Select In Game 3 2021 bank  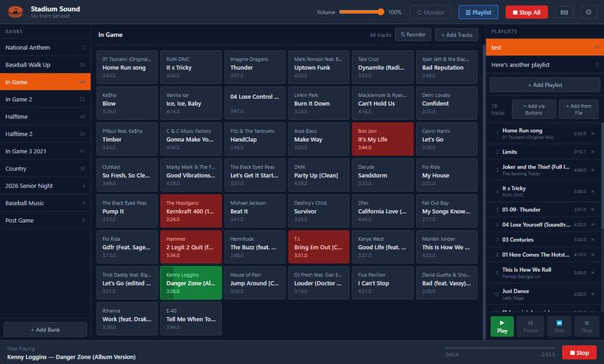(45, 151)
